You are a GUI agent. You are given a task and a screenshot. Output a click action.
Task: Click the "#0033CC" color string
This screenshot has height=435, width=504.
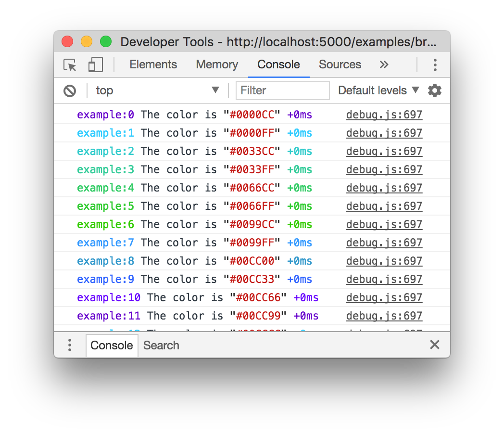[252, 152]
